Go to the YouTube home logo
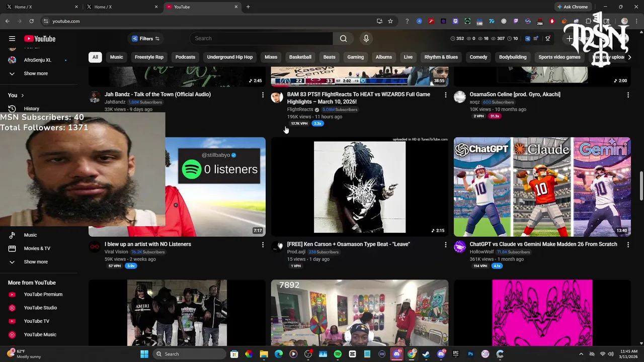The height and width of the screenshot is (362, 644). pyautogui.click(x=40, y=39)
